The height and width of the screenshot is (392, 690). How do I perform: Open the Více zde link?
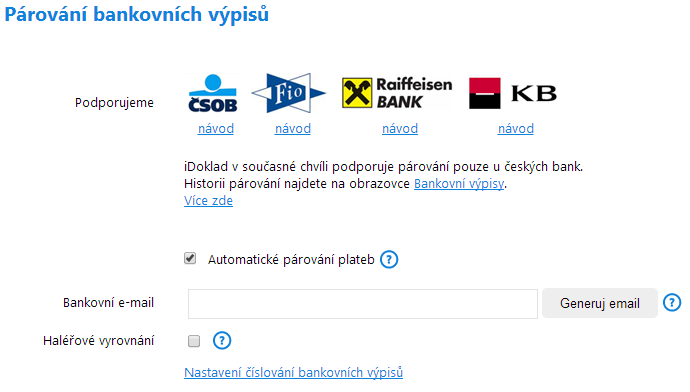(x=208, y=201)
